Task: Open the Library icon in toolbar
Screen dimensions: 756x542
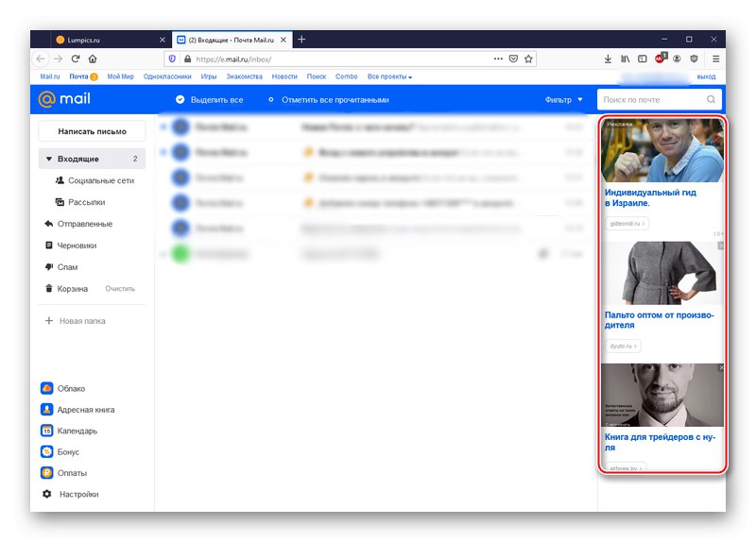Action: point(626,59)
